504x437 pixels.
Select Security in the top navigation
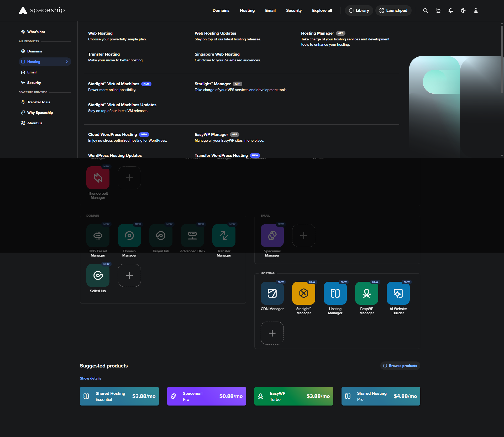coord(293,10)
